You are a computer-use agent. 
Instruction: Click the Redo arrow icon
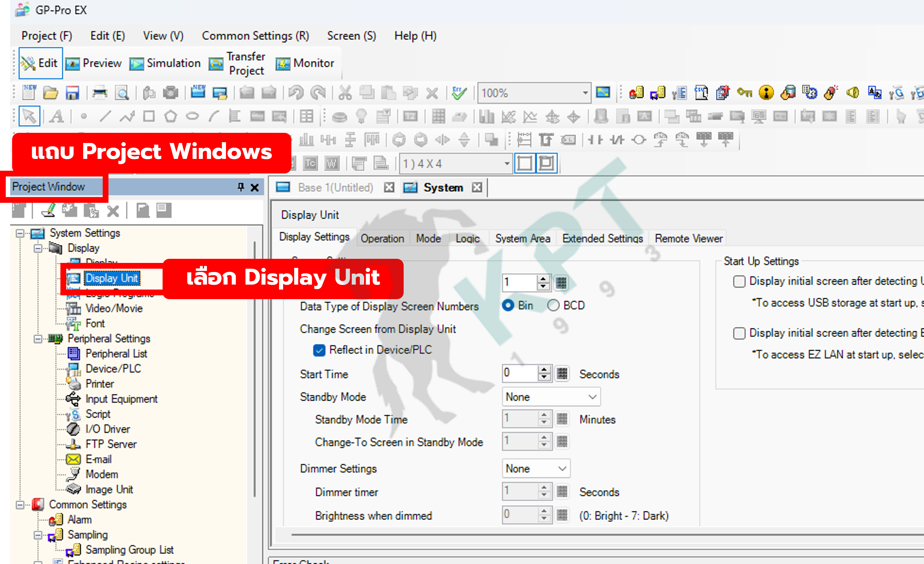[x=318, y=92]
